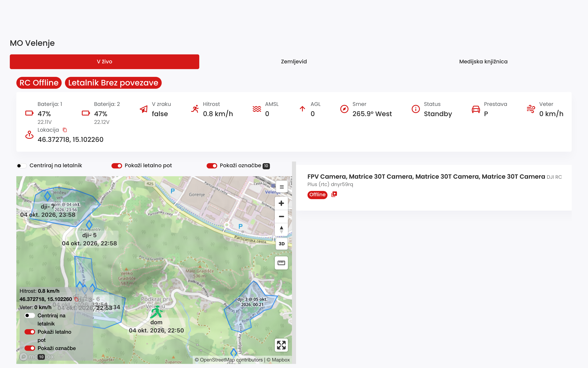Zoom in on the map
This screenshot has height=368, width=588.
tap(281, 203)
